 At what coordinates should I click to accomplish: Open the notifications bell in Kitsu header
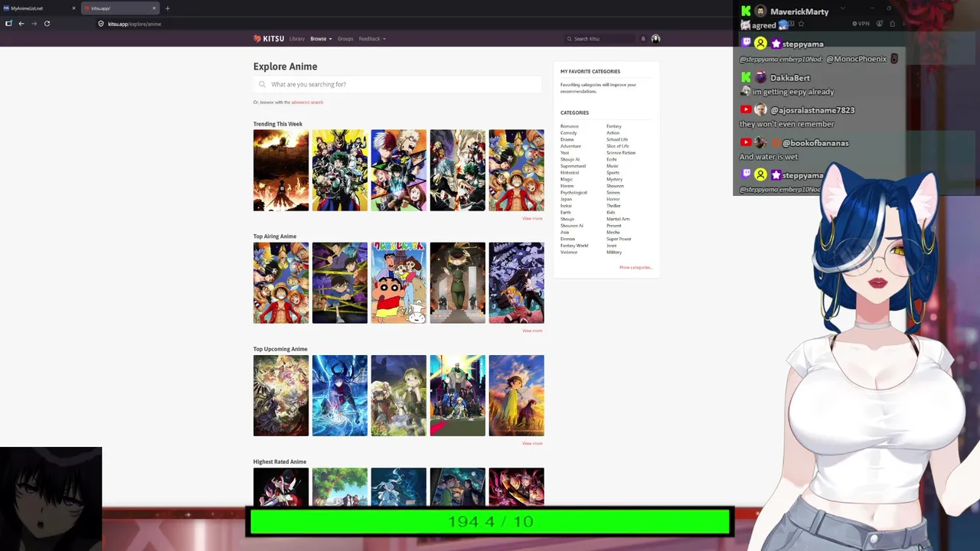(x=643, y=38)
